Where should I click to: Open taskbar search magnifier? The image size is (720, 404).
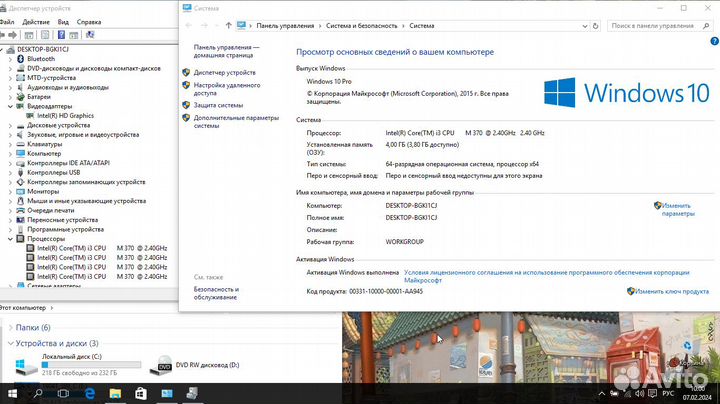pos(38,393)
